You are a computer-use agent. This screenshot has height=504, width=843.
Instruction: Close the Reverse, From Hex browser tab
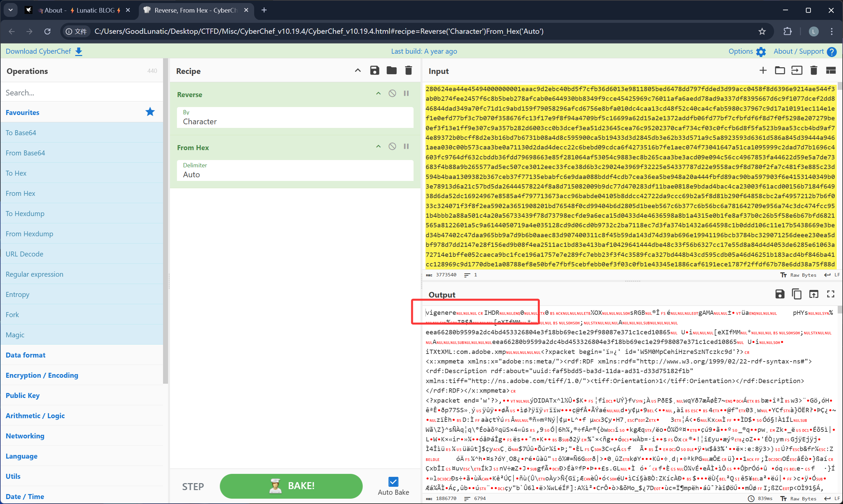pyautogui.click(x=246, y=10)
